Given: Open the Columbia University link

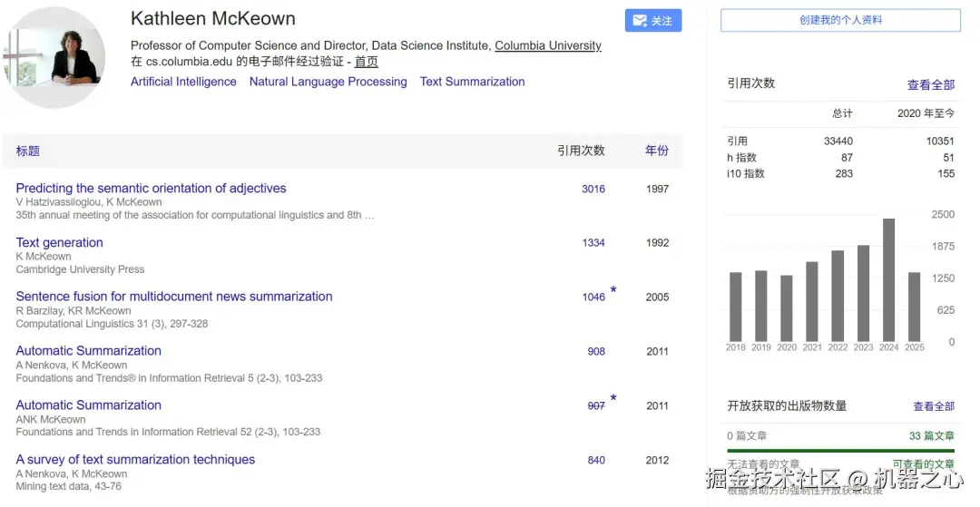Looking at the screenshot, I should (x=548, y=45).
